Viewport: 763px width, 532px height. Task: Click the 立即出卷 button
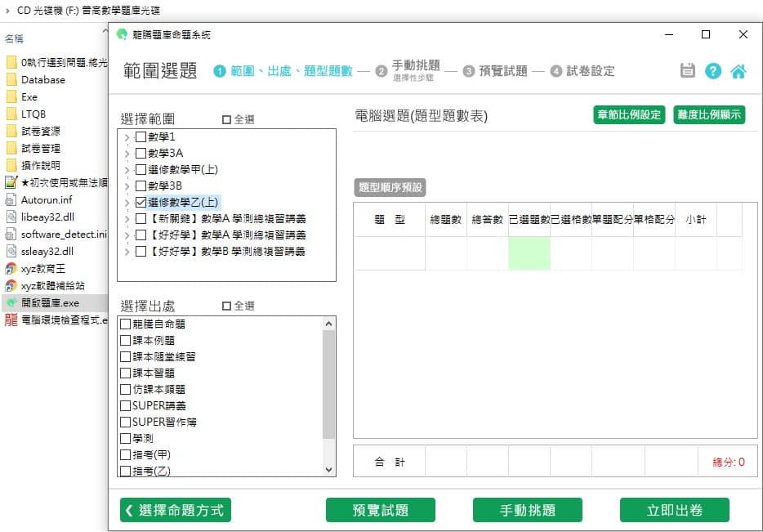point(675,510)
